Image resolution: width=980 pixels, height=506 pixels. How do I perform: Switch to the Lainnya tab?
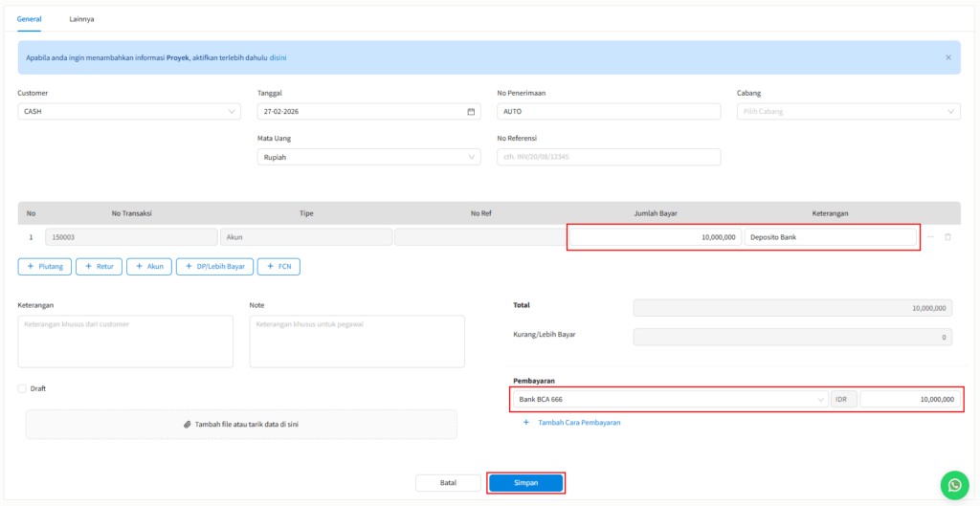click(81, 19)
